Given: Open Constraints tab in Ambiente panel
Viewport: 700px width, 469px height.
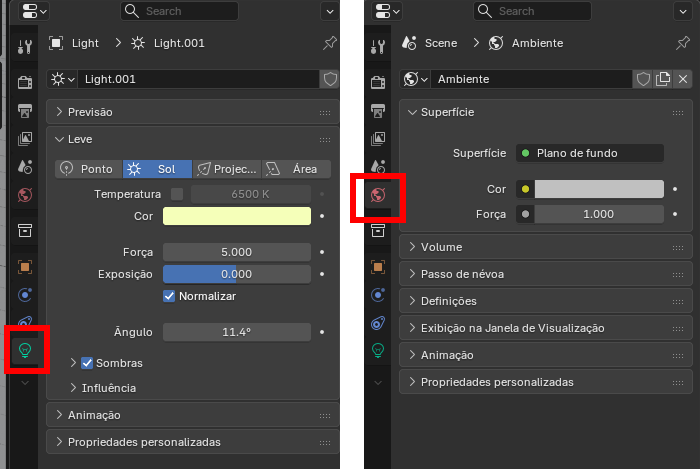Looking at the screenshot, I should coord(378,323).
